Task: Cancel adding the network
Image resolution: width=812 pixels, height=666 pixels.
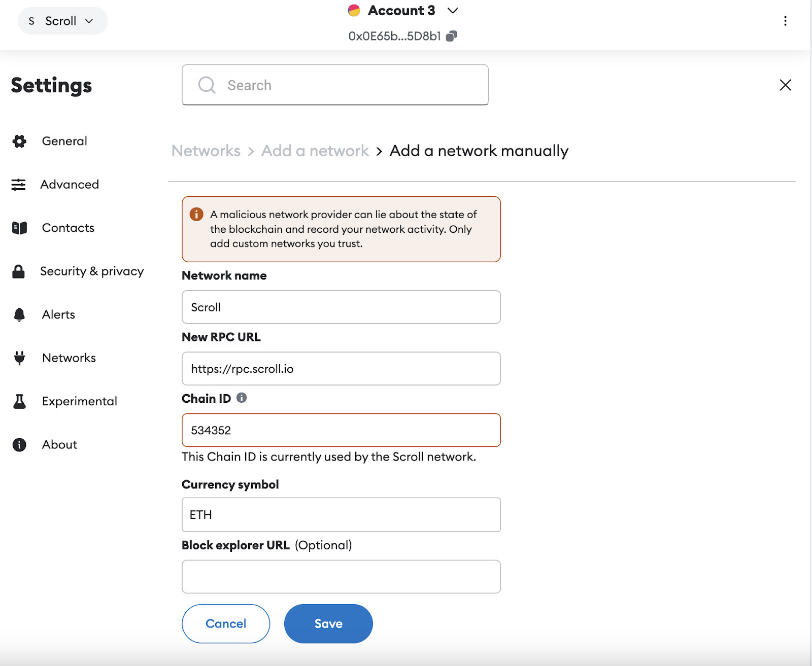Action: (x=226, y=623)
